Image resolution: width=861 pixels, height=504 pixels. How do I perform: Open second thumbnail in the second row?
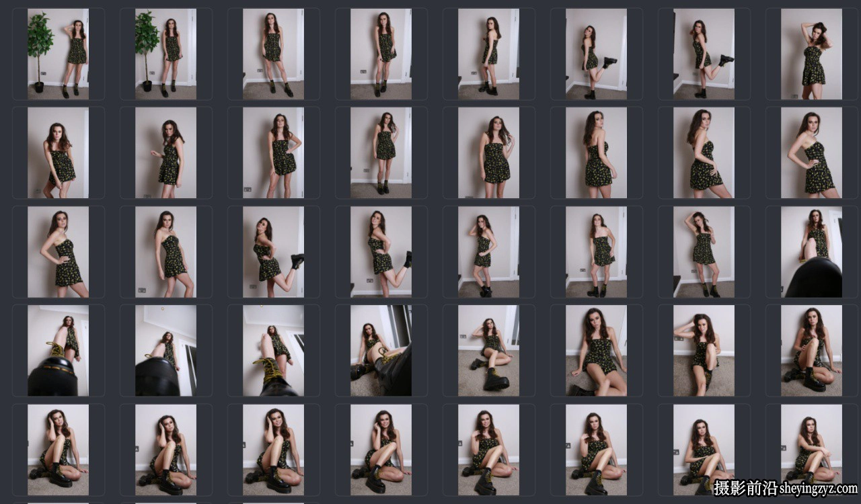[x=165, y=153]
